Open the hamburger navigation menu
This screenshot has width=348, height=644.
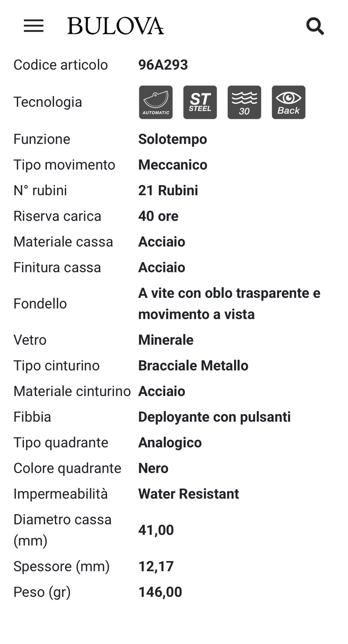click(33, 26)
